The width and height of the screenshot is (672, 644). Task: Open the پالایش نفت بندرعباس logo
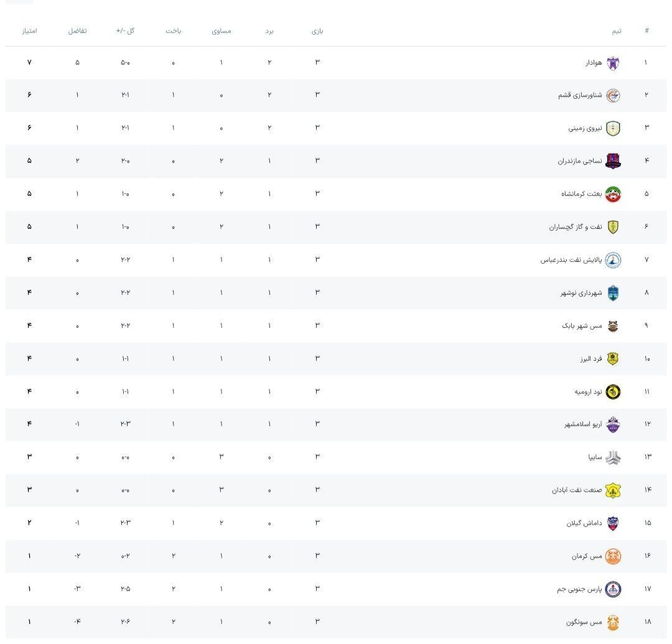[613, 260]
